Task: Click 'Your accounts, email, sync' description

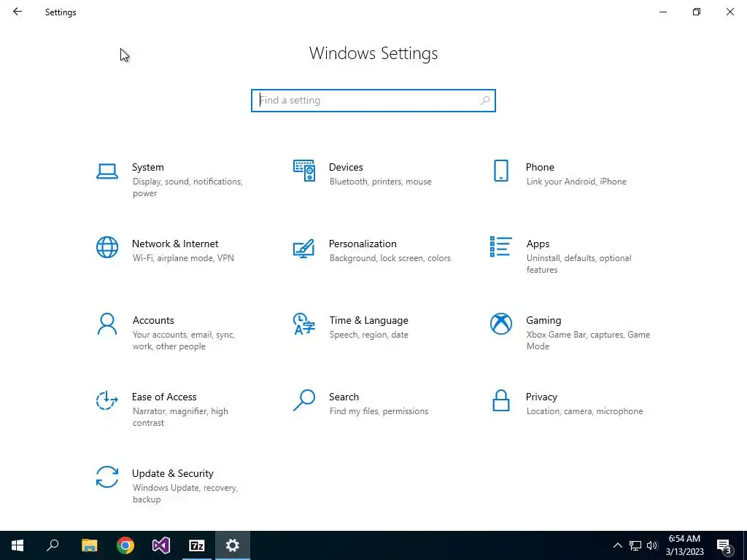Action: pos(183,335)
